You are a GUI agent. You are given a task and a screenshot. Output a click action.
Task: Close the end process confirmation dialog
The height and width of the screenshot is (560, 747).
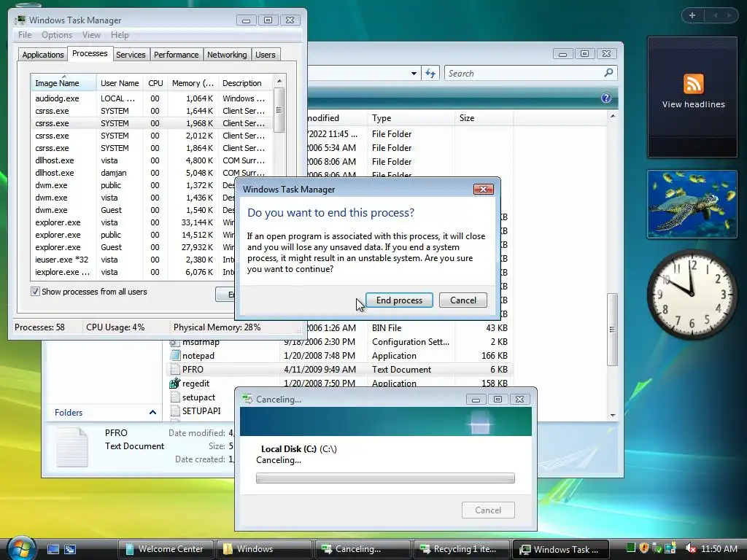click(x=483, y=189)
